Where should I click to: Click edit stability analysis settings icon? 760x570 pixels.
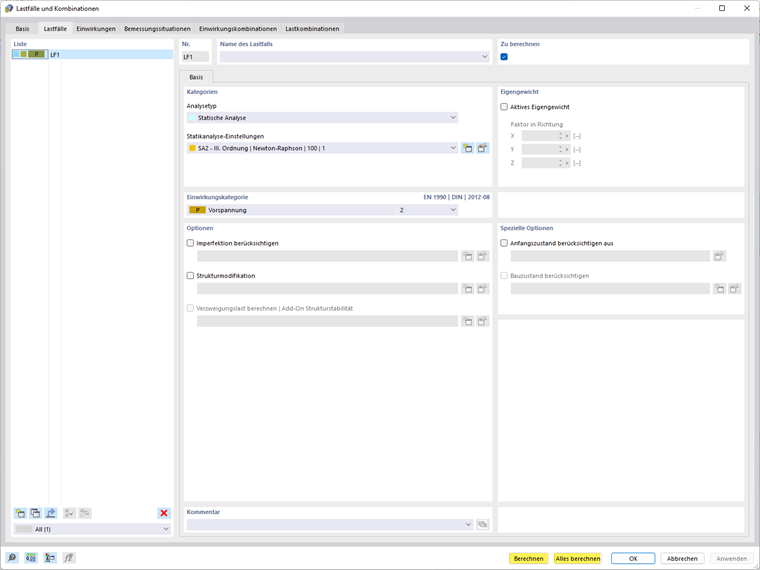pos(482,321)
